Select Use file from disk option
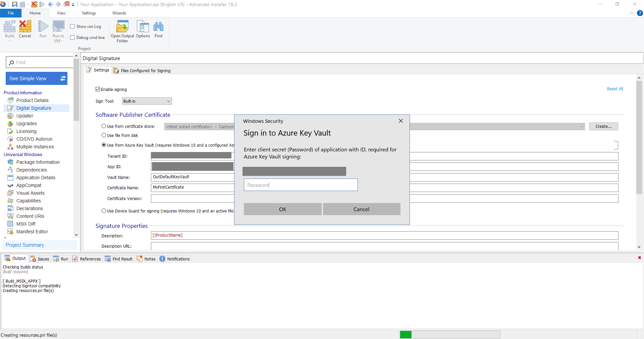Screen dimensions: 644x339 click(x=104, y=135)
